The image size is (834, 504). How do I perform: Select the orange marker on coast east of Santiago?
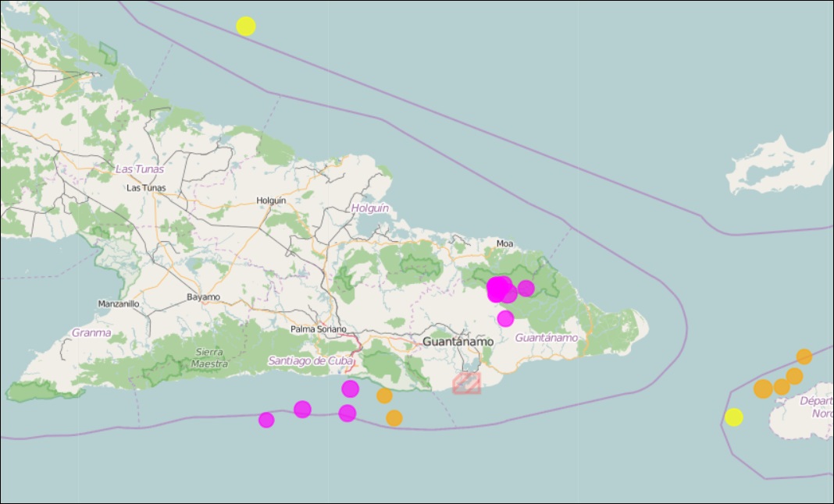click(384, 396)
